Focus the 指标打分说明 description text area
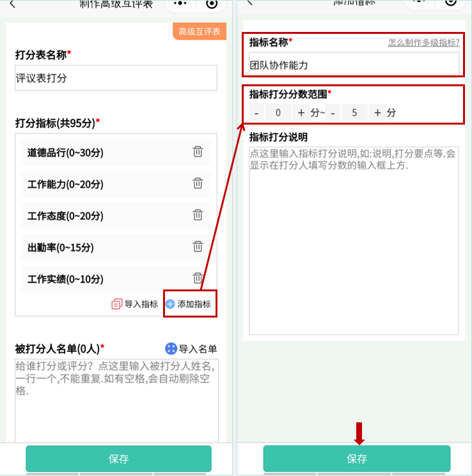Image resolution: width=472 pixels, height=476 pixels. pyautogui.click(x=354, y=241)
